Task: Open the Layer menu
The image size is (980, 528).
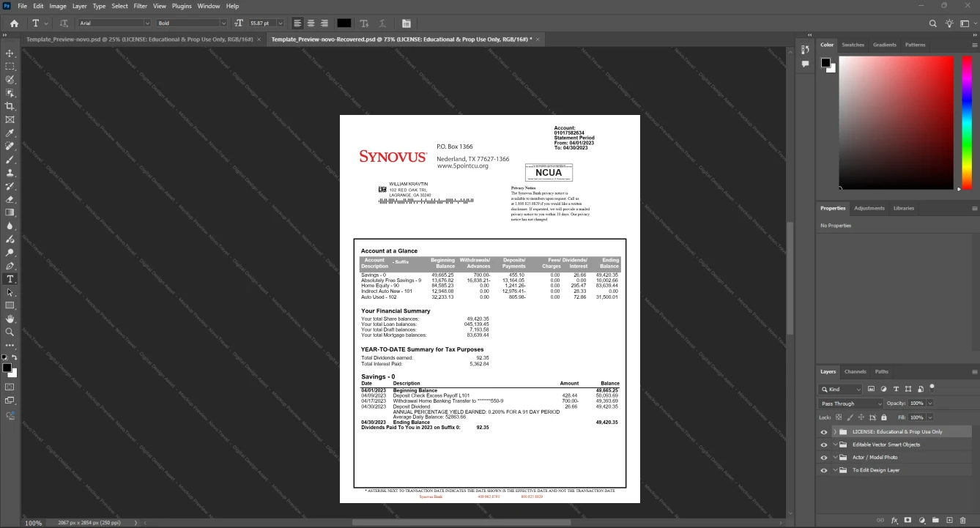Action: coord(79,6)
